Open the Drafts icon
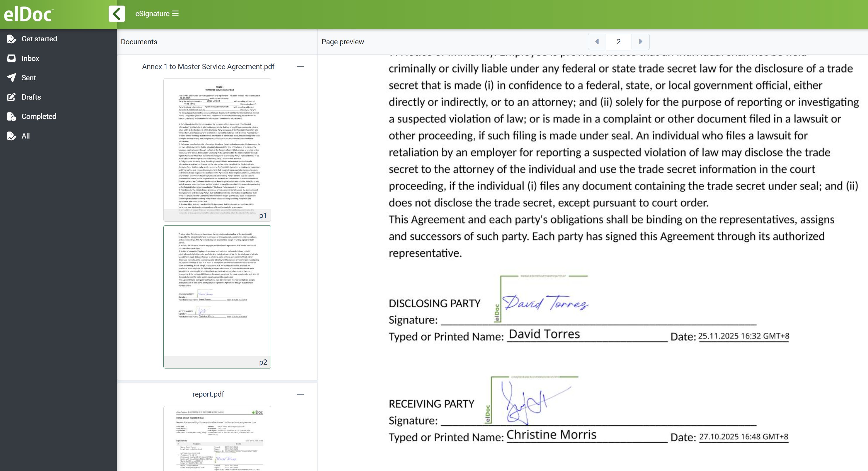868x471 pixels. coord(12,97)
